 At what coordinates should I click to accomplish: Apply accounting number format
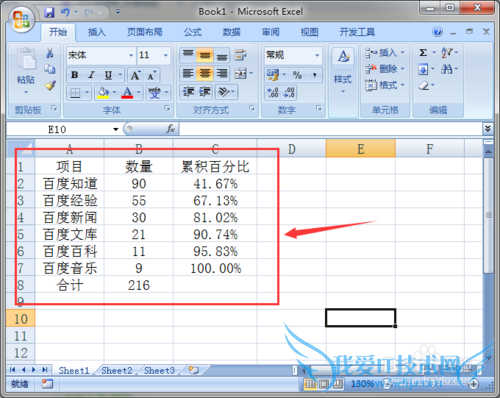tap(273, 75)
